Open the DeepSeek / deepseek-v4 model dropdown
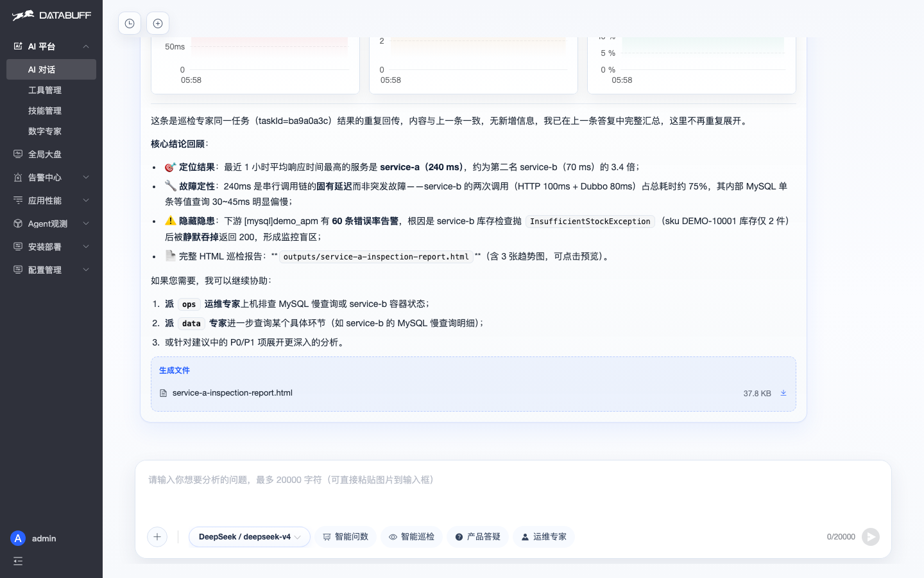The width and height of the screenshot is (924, 578). tap(250, 537)
